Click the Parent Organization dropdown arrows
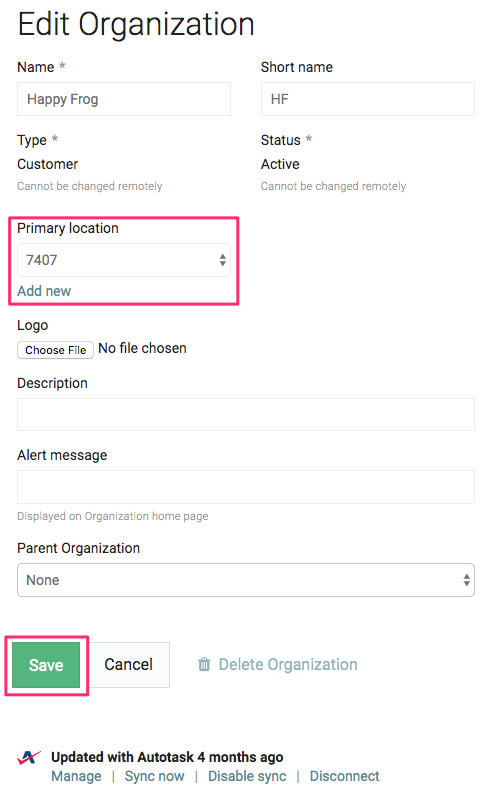Screen dimensions: 488x795 pyautogui.click(x=466, y=580)
